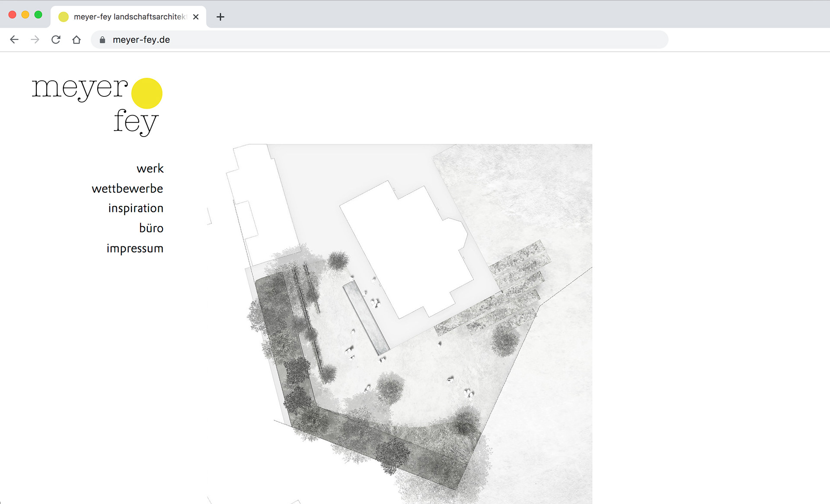This screenshot has height=504, width=830.
Task: Go back with the browser back arrow
Action: point(14,40)
